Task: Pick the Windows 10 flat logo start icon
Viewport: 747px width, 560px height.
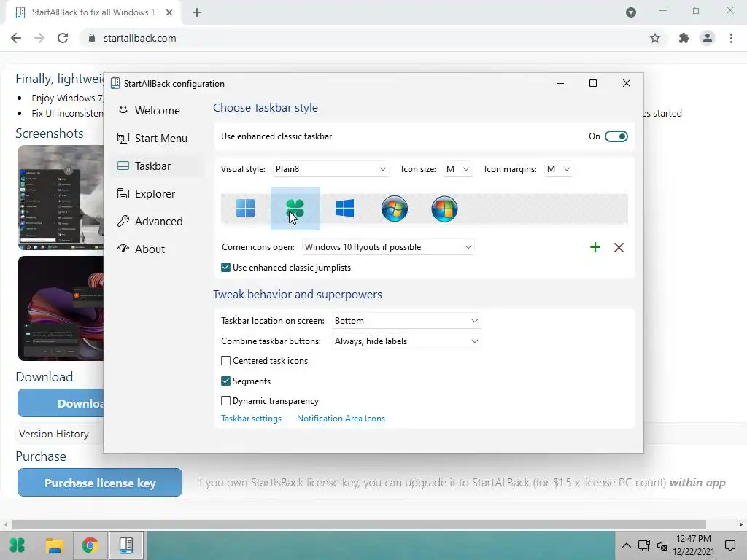Action: tap(344, 209)
